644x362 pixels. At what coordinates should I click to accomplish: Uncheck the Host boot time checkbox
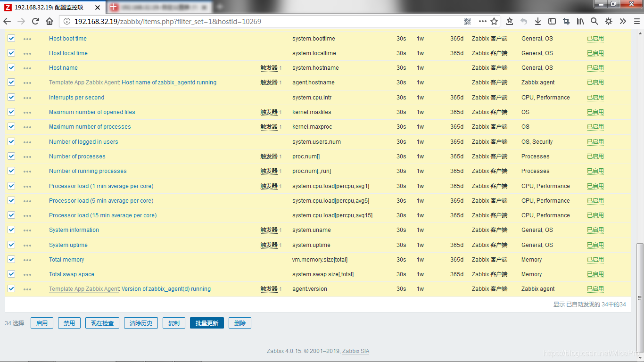[x=11, y=38]
